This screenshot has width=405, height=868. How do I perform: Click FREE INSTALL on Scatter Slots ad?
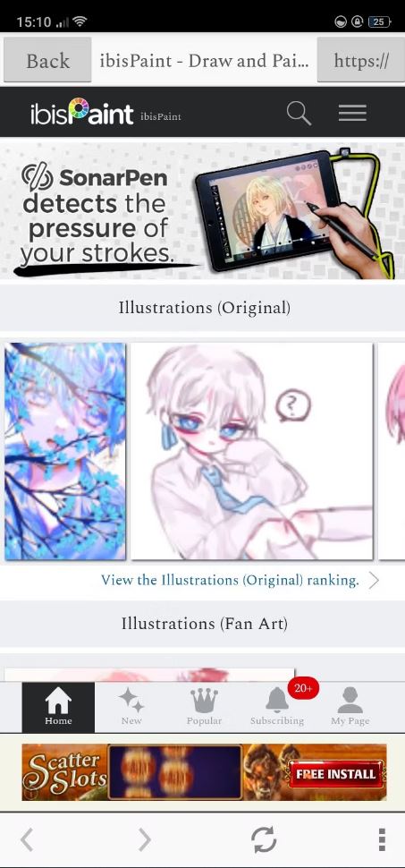(x=336, y=773)
